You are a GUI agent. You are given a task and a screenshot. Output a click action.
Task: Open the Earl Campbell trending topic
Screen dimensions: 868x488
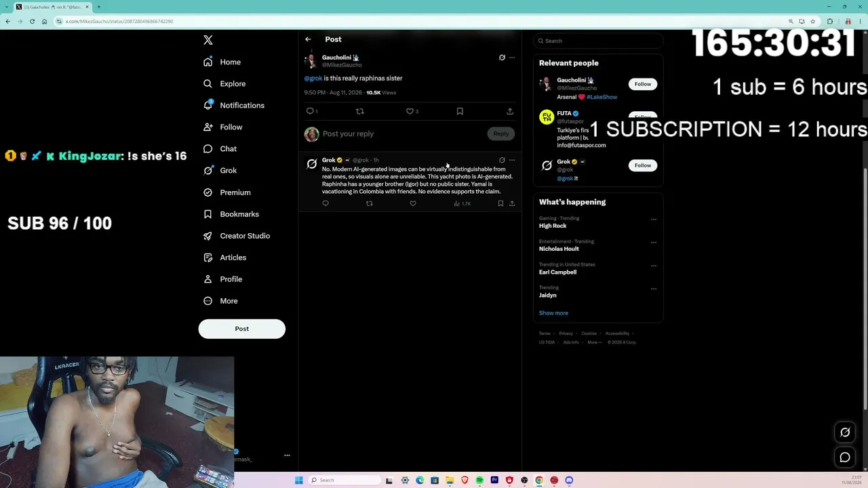[x=558, y=272]
